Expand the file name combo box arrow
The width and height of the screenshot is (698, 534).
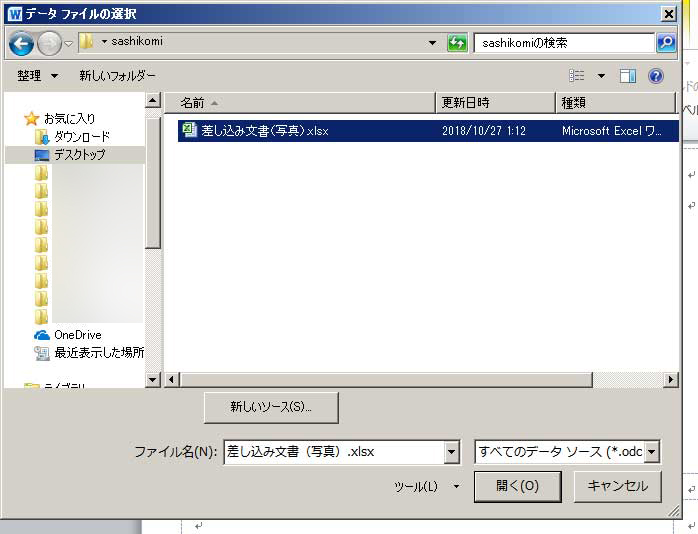point(451,452)
